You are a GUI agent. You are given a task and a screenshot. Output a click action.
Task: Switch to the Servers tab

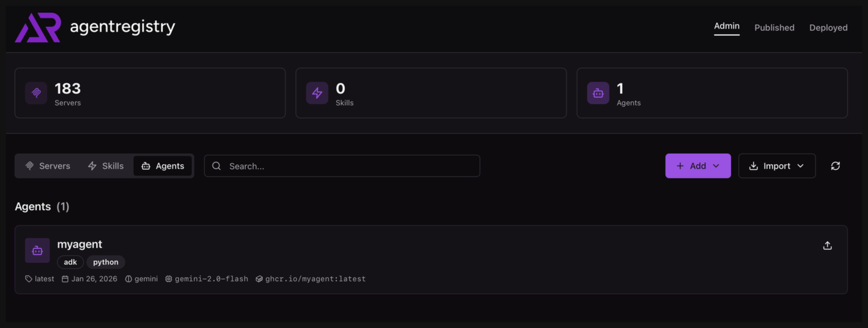click(x=48, y=166)
